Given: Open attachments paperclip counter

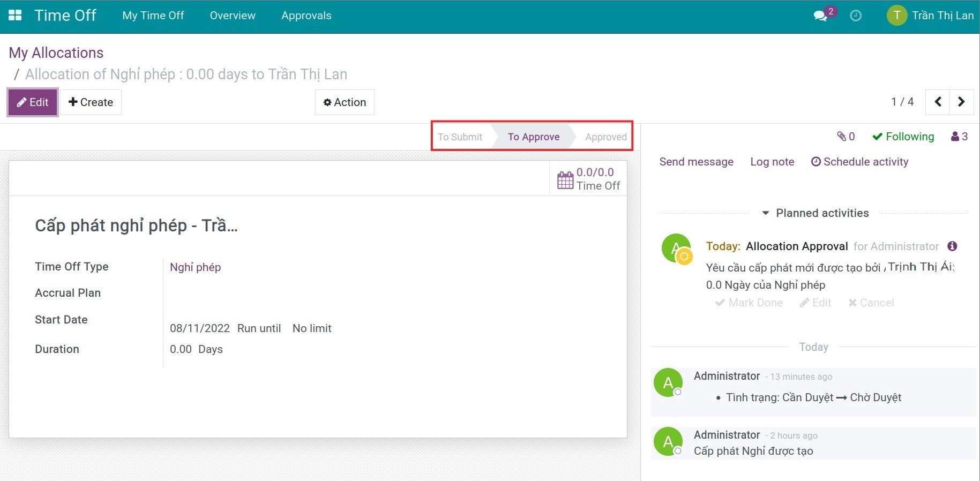Looking at the screenshot, I should pyautogui.click(x=846, y=137).
